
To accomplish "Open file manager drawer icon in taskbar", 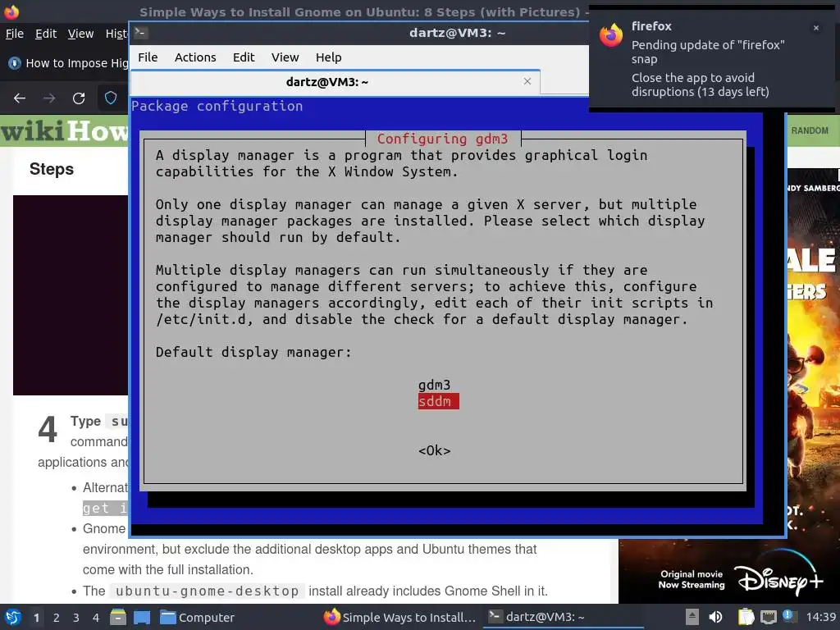I will pyautogui.click(x=118, y=617).
